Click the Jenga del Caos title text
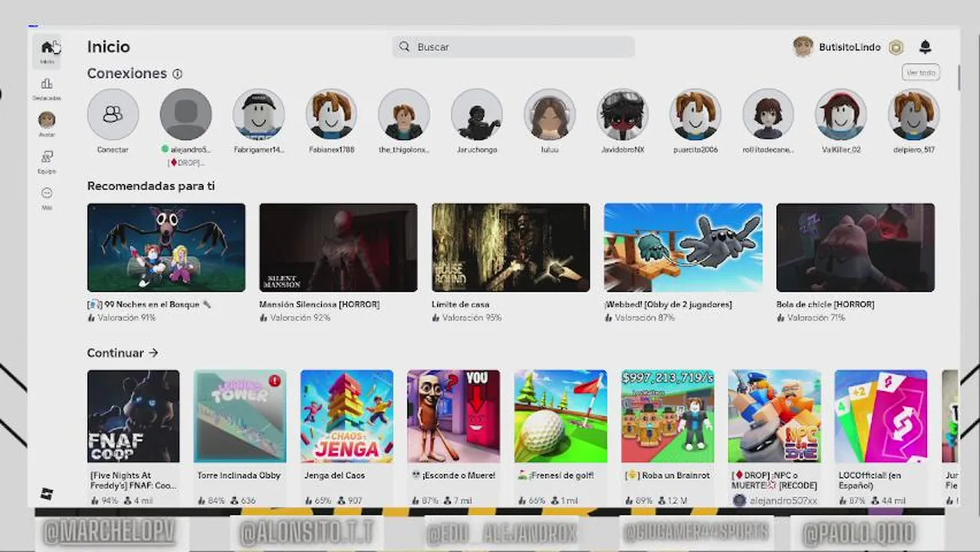This screenshot has height=552, width=980. click(x=334, y=475)
